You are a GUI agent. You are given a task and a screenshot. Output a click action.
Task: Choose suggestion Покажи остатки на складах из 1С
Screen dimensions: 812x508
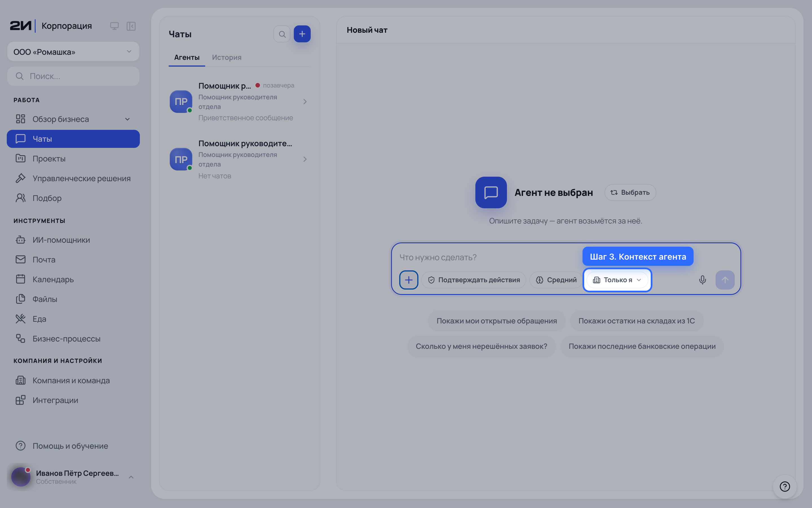click(637, 321)
